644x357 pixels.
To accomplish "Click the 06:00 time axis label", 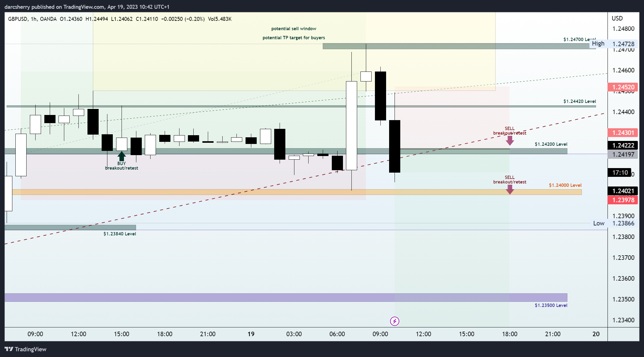I will pos(337,334).
